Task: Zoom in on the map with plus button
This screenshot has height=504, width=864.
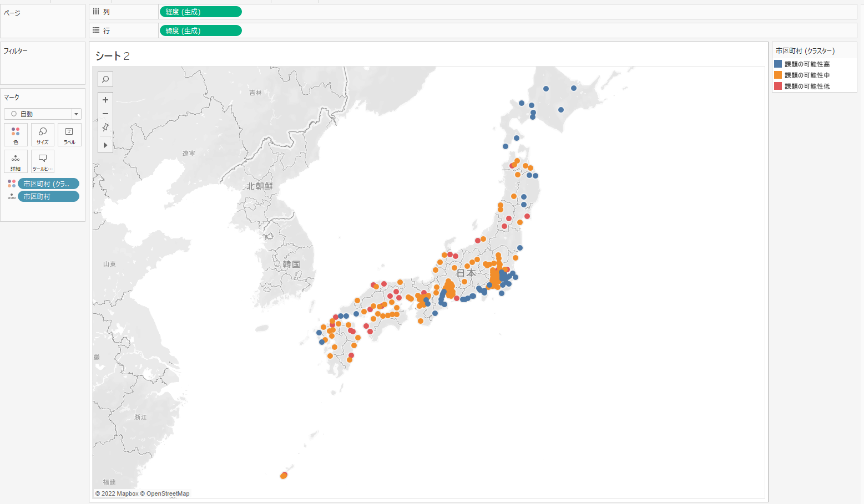Action: coord(105,100)
